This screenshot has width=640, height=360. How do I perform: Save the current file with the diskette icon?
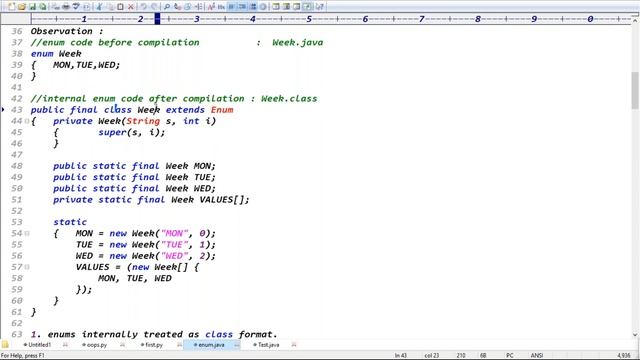click(x=32, y=7)
